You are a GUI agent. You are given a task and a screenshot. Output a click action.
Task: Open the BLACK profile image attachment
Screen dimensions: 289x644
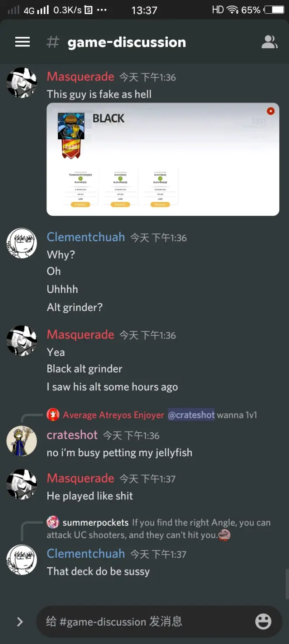click(163, 159)
